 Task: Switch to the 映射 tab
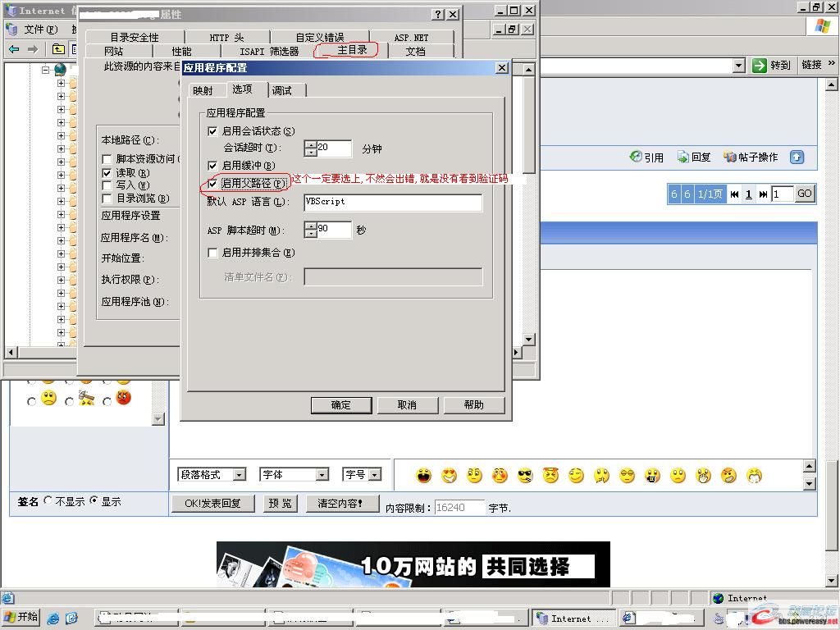click(x=203, y=90)
